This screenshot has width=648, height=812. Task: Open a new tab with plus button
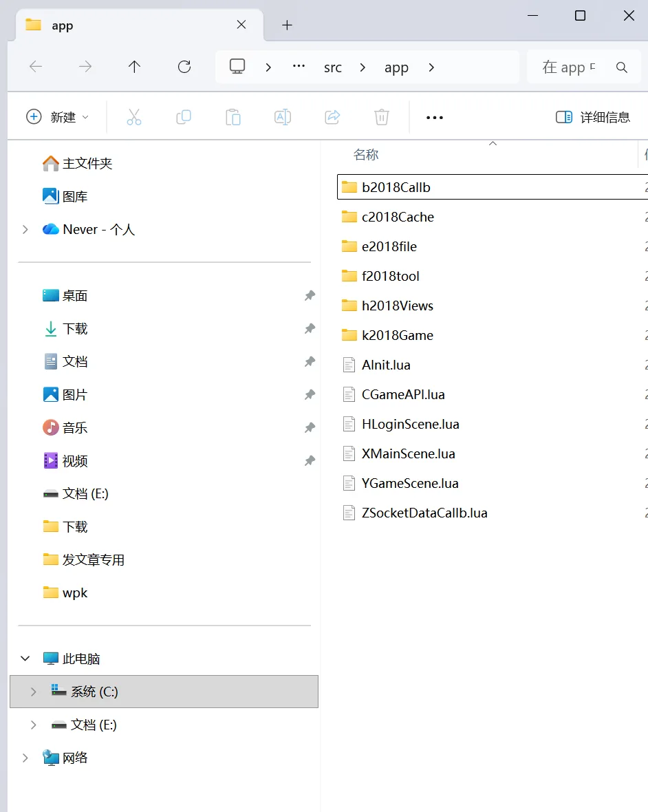click(288, 25)
